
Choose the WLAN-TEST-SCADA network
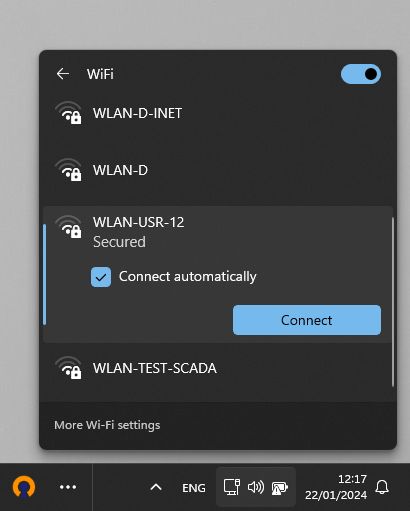pos(218,368)
